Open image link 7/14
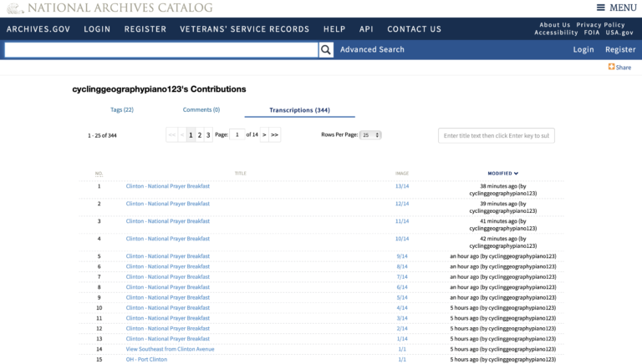 point(402,277)
